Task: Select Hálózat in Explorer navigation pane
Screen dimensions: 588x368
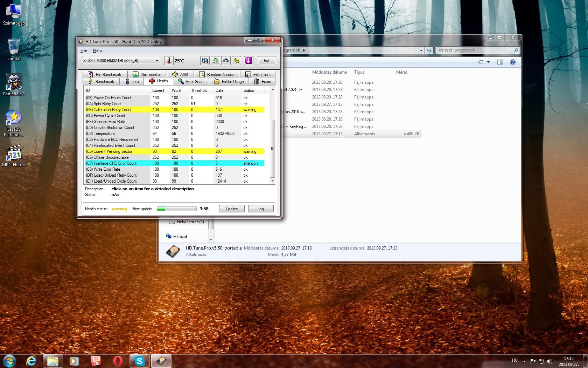Action: tap(177, 237)
